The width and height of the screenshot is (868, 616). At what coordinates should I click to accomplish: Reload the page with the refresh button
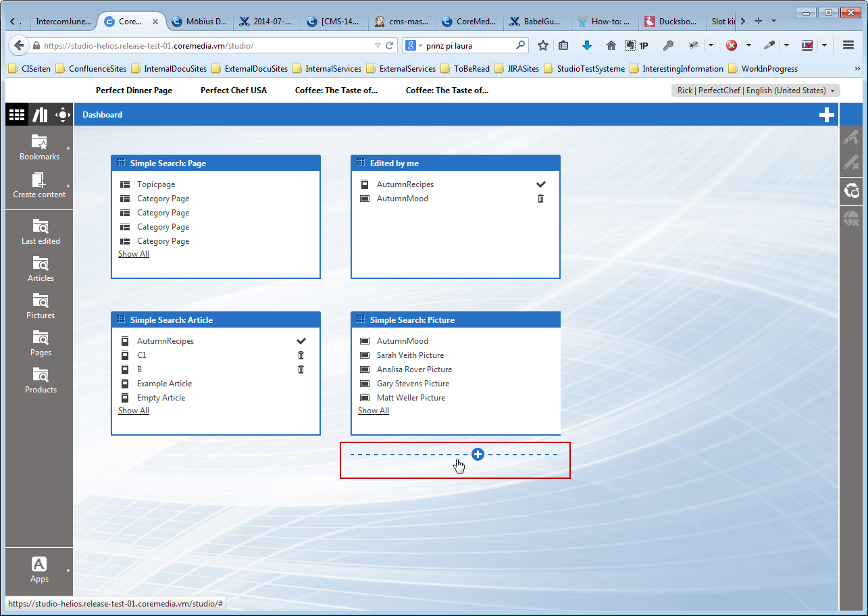390,46
